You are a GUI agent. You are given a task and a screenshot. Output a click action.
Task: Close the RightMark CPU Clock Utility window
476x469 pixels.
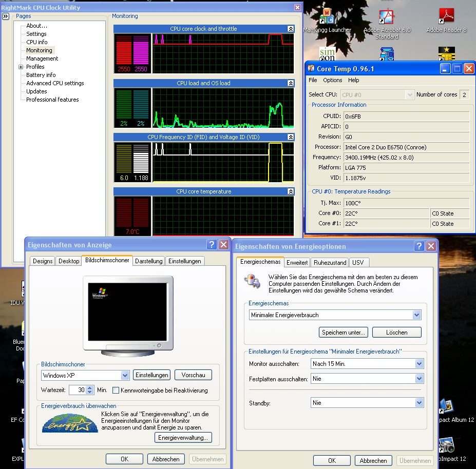[x=297, y=7]
